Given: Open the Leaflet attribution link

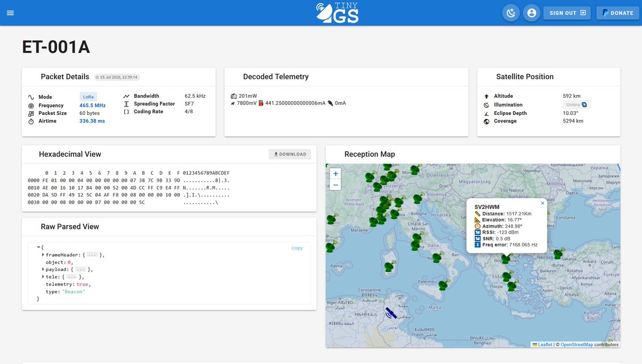Looking at the screenshot, I should pos(542,345).
